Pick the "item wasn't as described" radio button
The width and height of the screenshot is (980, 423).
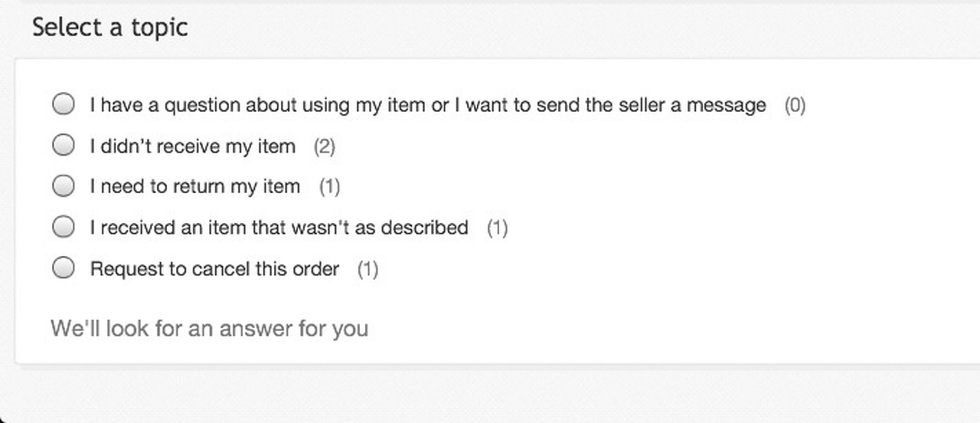(x=64, y=227)
